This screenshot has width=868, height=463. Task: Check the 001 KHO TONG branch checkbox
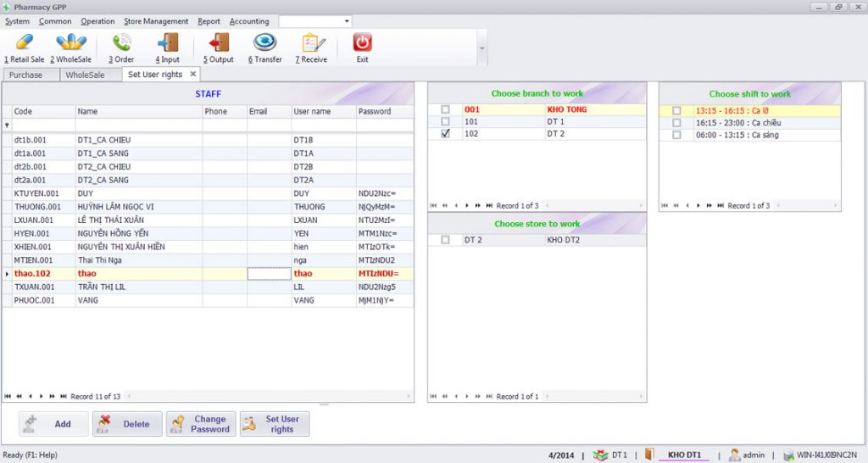[445, 109]
